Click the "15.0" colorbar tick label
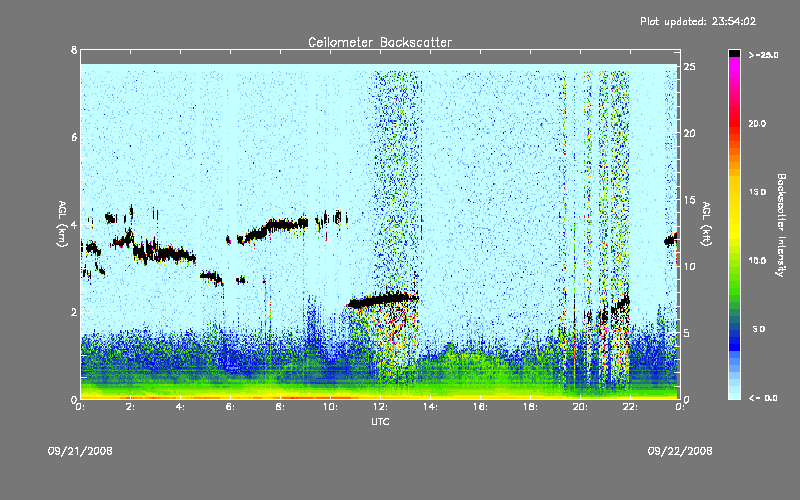Screen dimensions: 800x500 tap(757, 192)
